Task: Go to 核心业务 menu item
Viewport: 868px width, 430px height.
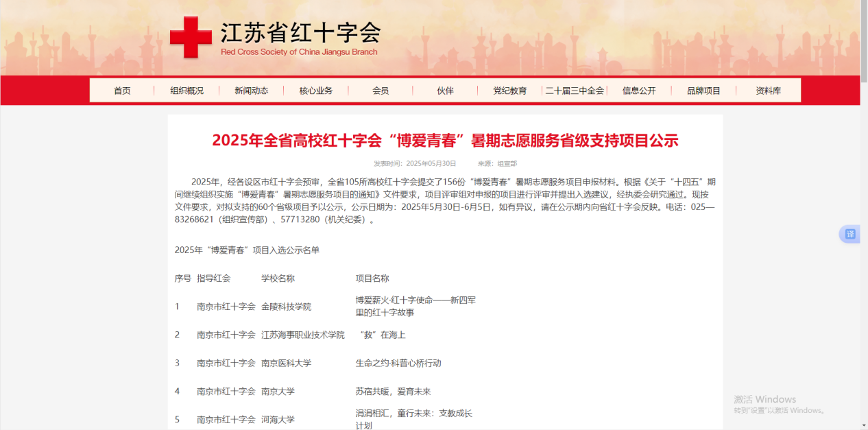Action: 316,91
